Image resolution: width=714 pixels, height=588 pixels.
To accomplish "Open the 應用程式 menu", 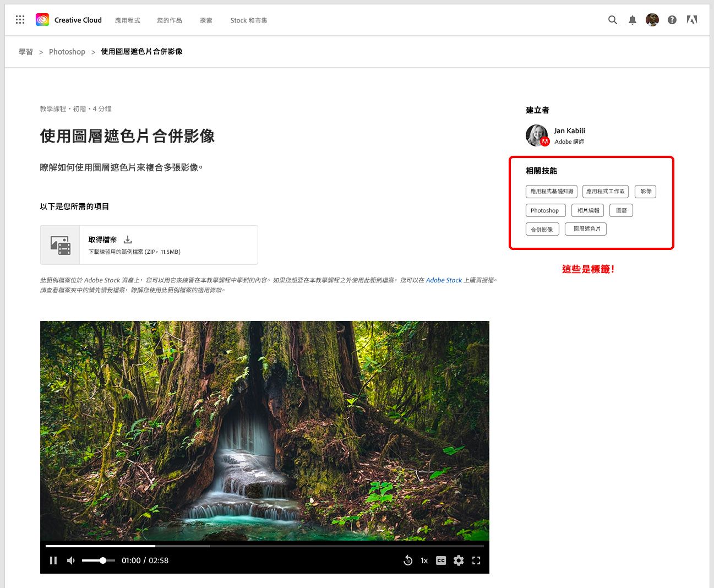I will [128, 20].
